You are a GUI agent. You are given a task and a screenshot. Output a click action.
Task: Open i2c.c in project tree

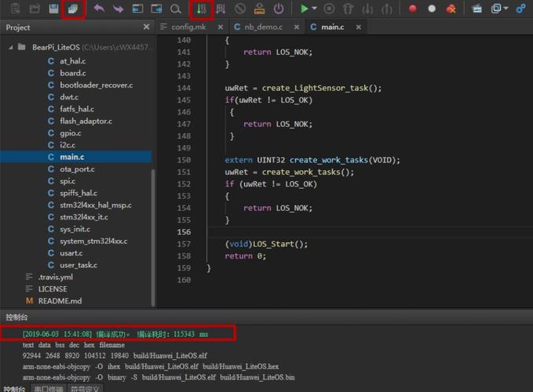pos(68,145)
